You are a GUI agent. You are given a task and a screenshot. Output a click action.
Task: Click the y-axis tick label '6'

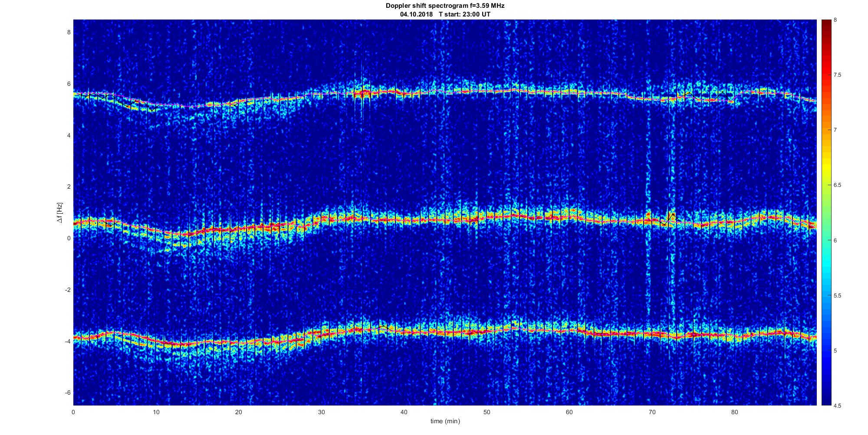(68, 84)
